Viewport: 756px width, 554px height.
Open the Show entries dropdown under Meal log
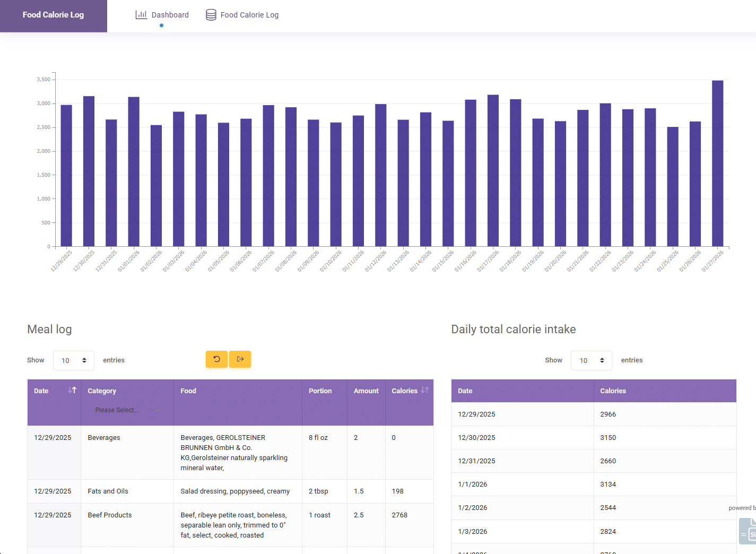pos(73,360)
